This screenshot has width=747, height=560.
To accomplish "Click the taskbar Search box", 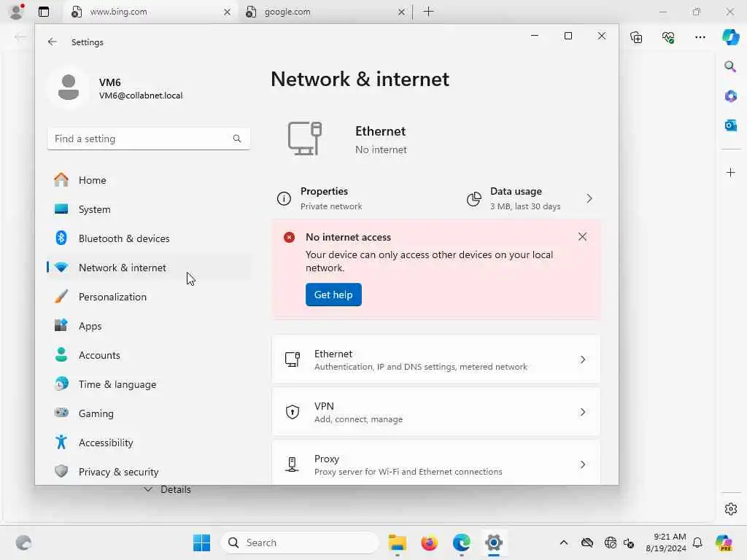I will (x=299, y=542).
